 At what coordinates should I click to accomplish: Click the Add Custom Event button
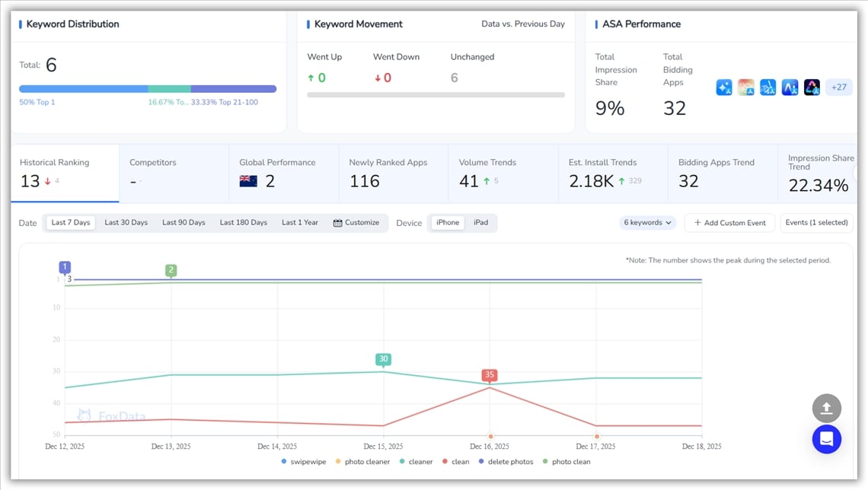click(729, 223)
